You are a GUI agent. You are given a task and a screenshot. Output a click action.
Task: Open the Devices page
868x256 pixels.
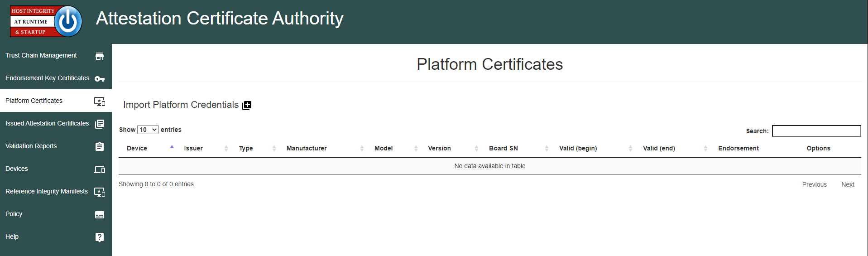click(56, 169)
